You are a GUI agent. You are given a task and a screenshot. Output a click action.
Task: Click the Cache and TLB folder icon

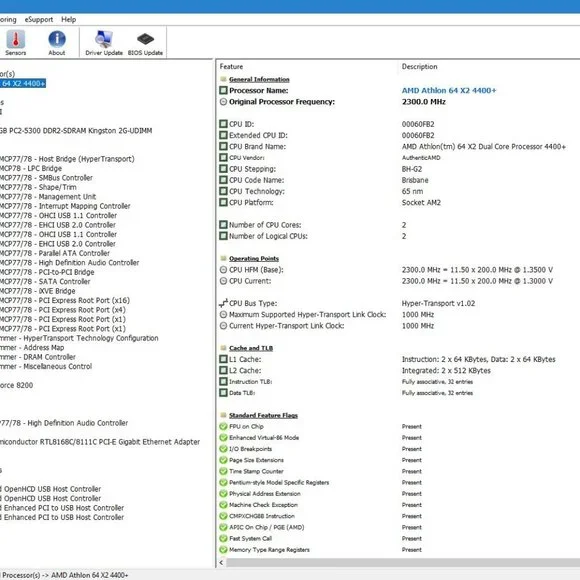point(223,348)
